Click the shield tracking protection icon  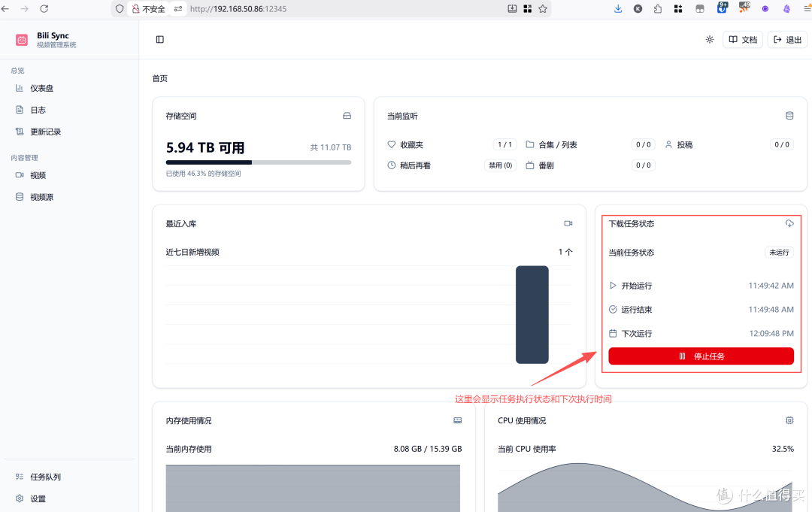[x=120, y=9]
